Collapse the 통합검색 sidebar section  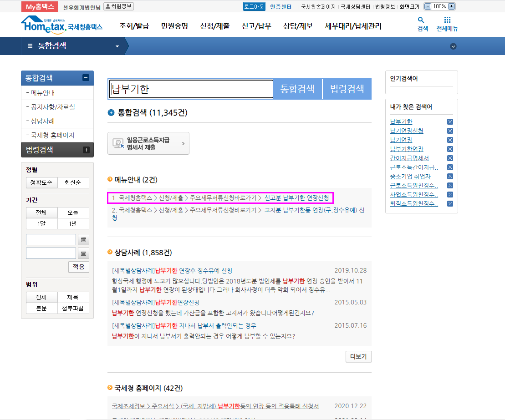click(x=86, y=78)
